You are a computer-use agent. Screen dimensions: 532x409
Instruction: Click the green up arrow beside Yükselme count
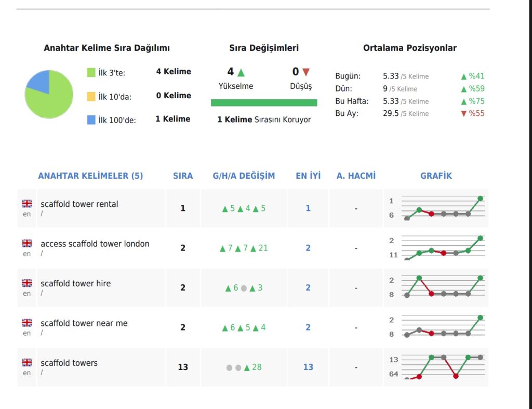click(x=241, y=72)
